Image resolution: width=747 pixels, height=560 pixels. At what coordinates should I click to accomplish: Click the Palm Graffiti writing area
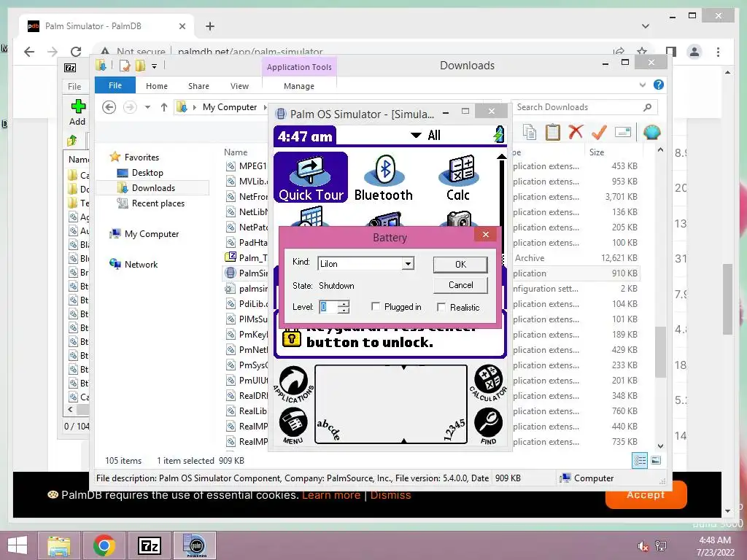point(391,404)
